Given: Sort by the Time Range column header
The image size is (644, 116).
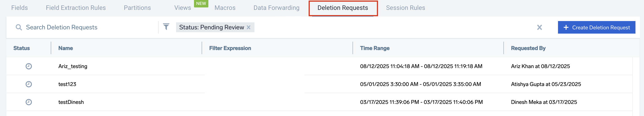Looking at the screenshot, I should (375, 48).
